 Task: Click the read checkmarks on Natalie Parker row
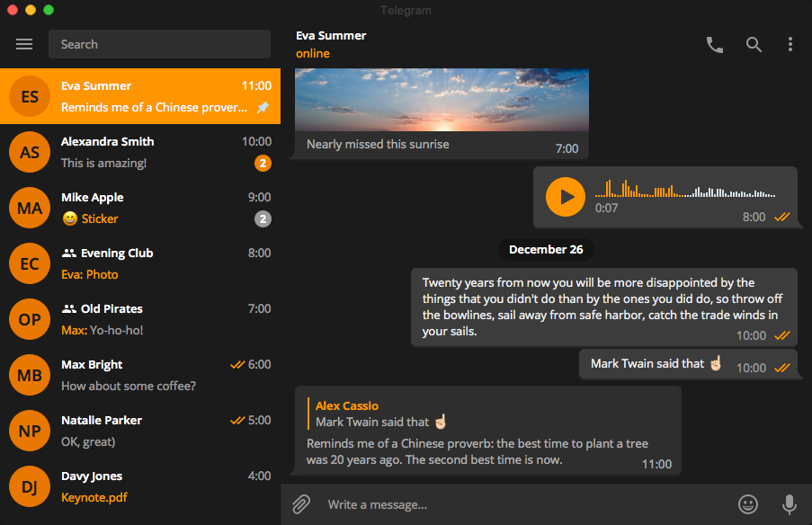click(x=237, y=421)
